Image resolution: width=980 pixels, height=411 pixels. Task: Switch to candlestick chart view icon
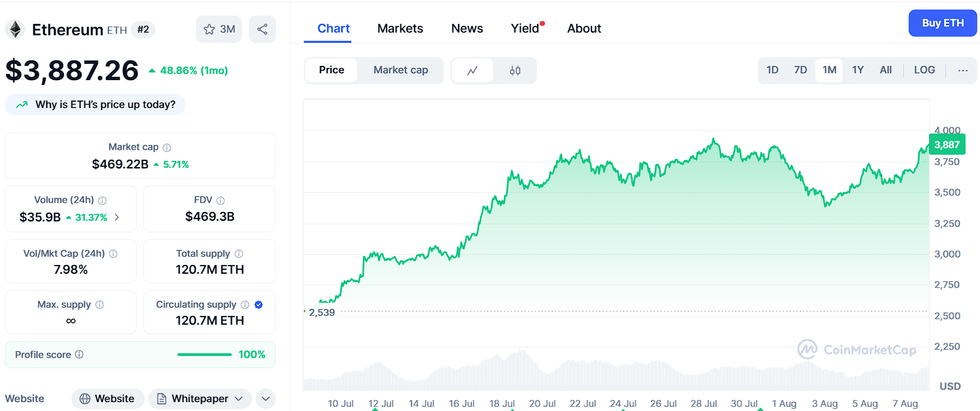pos(515,70)
